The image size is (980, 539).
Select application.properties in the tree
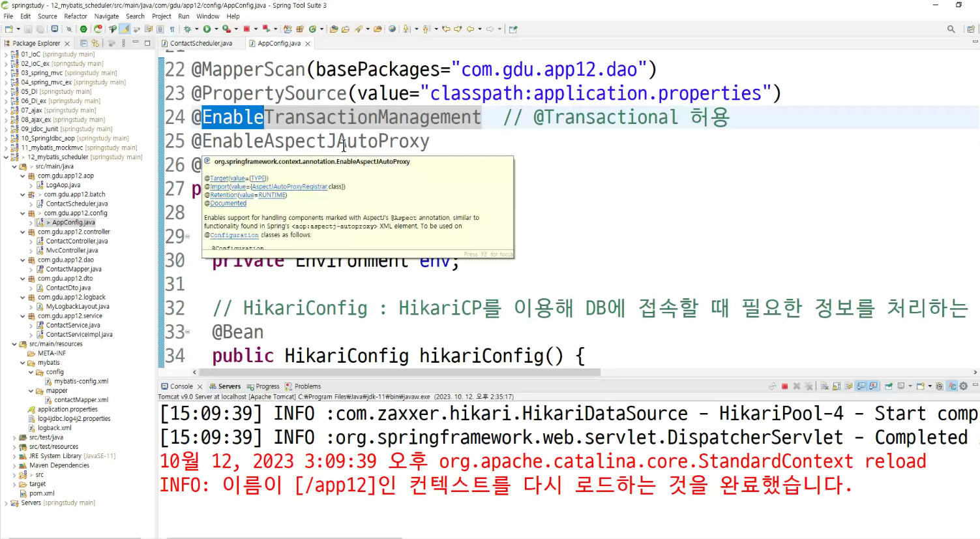coord(67,409)
